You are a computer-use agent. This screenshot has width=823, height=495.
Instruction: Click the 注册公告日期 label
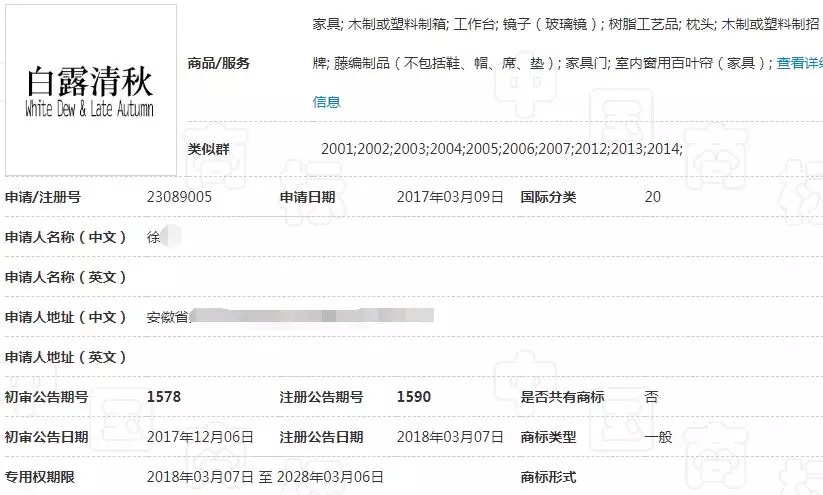click(x=321, y=437)
